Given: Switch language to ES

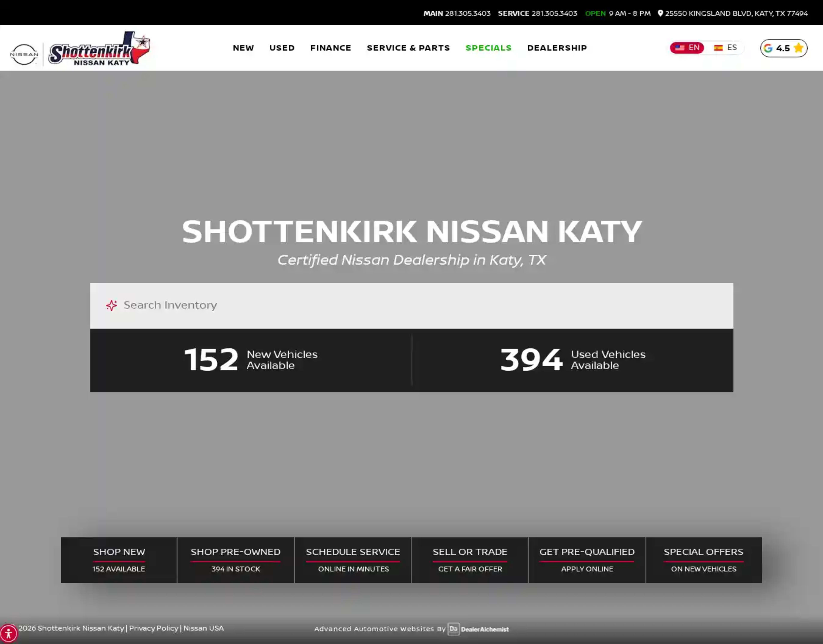Looking at the screenshot, I should tap(725, 48).
